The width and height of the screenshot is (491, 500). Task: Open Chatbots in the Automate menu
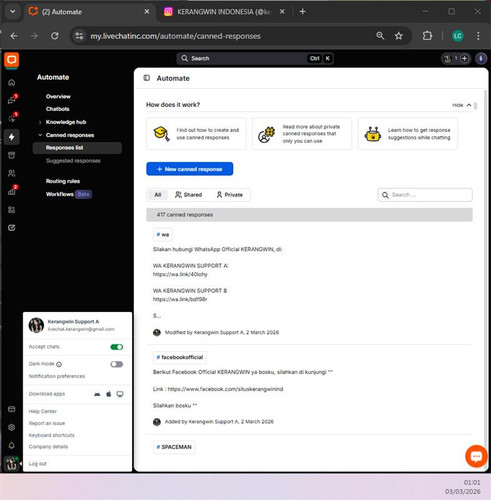[58, 109]
